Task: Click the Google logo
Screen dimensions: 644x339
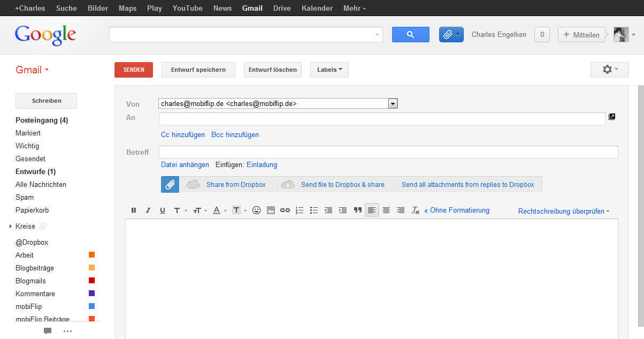Action: click(45, 34)
